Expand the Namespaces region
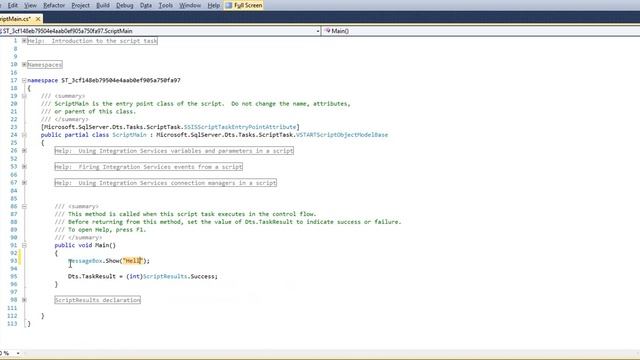This screenshot has height=360, width=640. (x=24, y=64)
